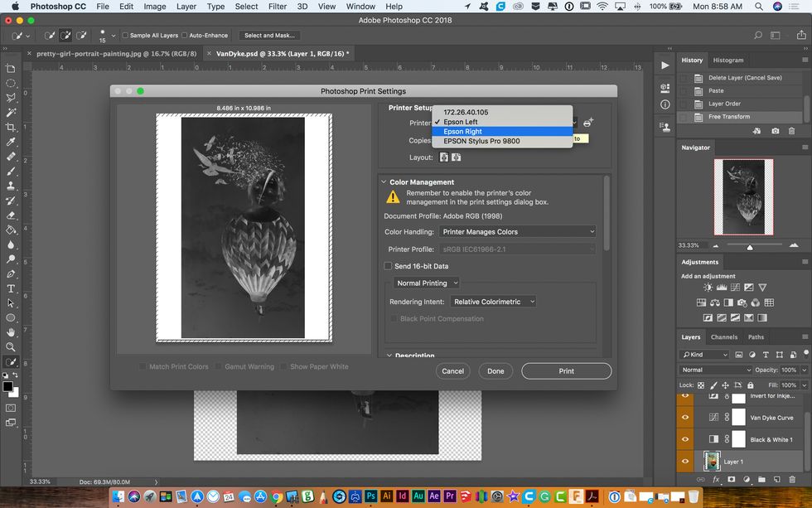This screenshot has width=812, height=508.
Task: Toggle visibility of Van Dyke Curve layer
Action: pyautogui.click(x=685, y=417)
